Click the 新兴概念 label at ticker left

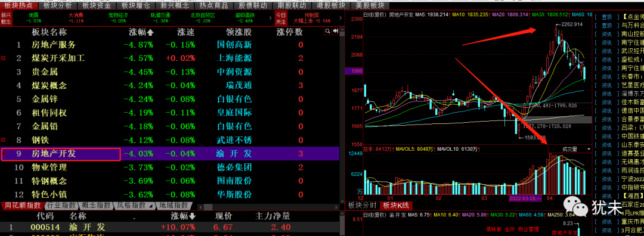pyautogui.click(x=5, y=18)
